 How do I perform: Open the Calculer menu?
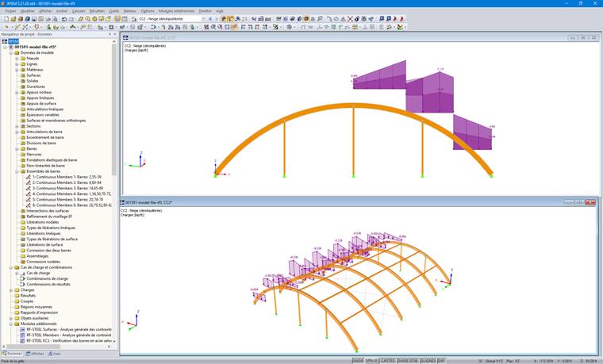79,11
